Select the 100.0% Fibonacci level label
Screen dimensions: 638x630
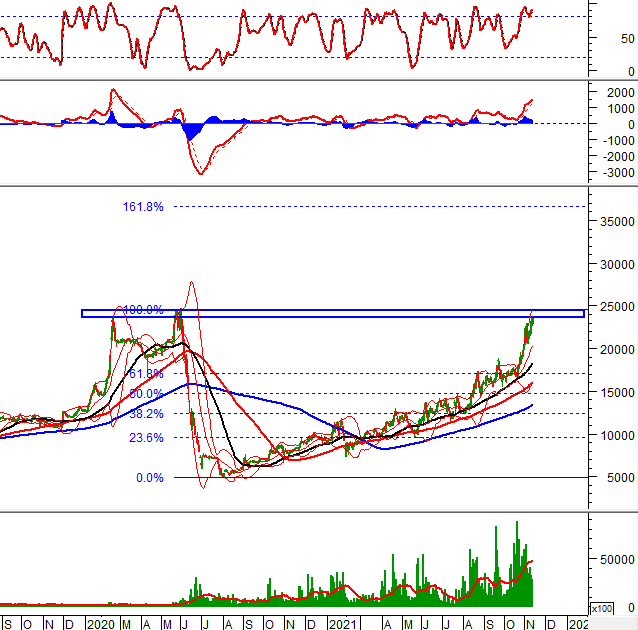click(x=143, y=310)
